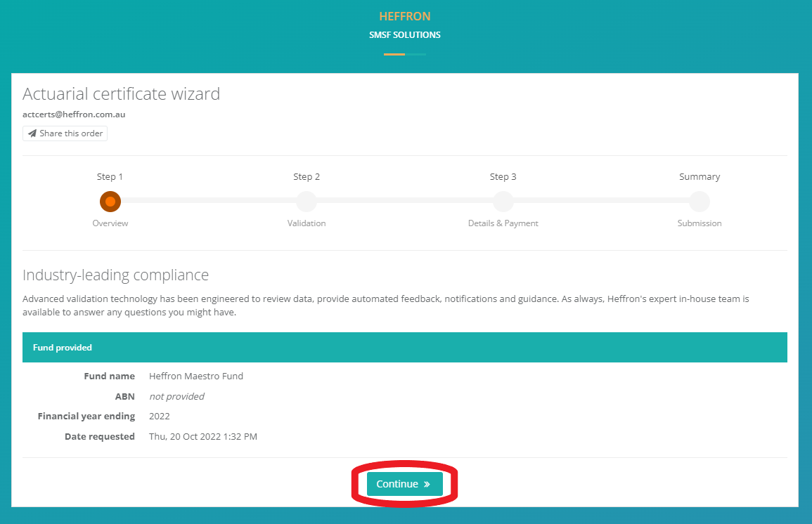Image resolution: width=812 pixels, height=524 pixels.
Task: Select the Step 2 Validation circle
Action: coord(307,201)
